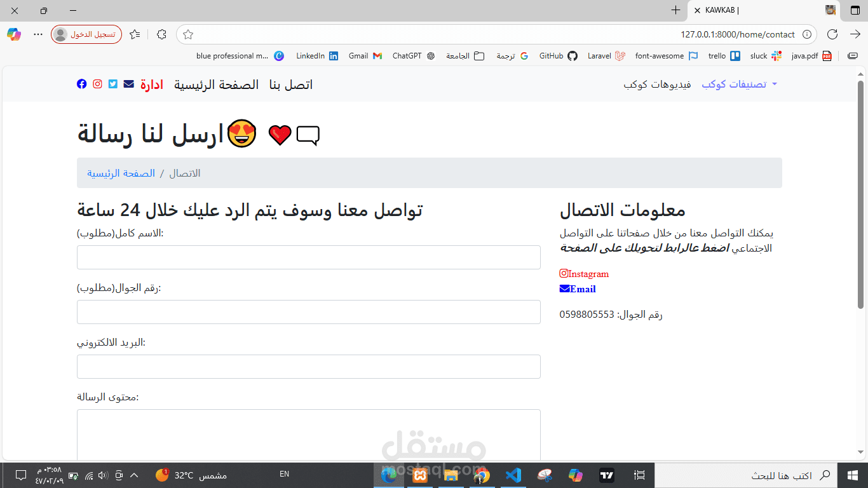Open the Gmail bookmark
The image size is (868, 488).
pyautogui.click(x=365, y=56)
